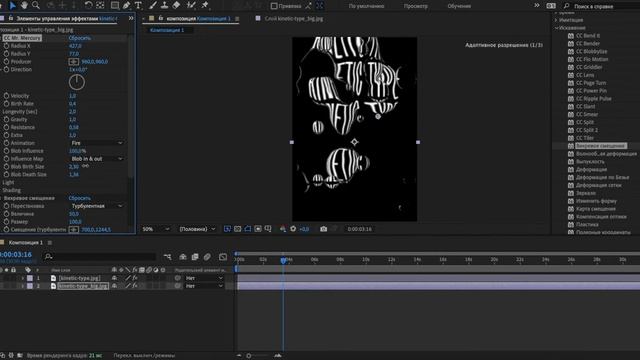
Task: Select the Rectangle shape tool
Action: (115, 5)
